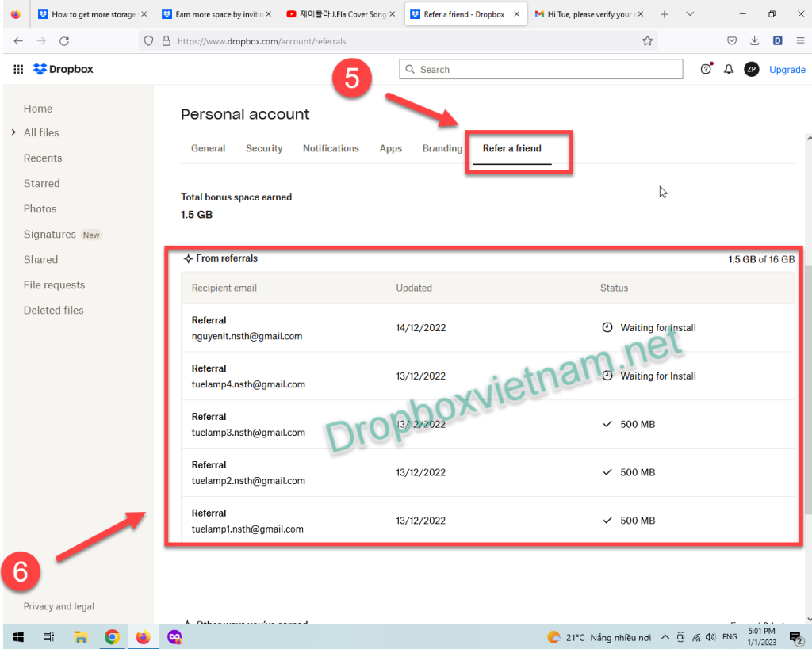This screenshot has height=649, width=812.
Task: Switch to the General tab
Action: point(209,148)
